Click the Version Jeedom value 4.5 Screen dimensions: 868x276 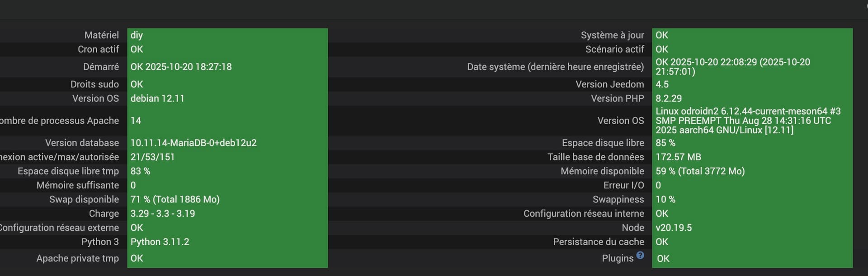(x=662, y=84)
